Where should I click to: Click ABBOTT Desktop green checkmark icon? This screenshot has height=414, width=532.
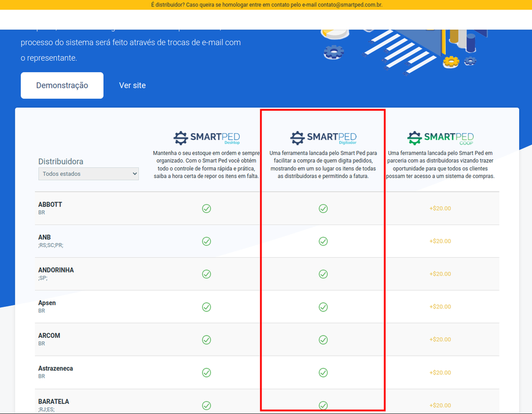click(x=206, y=209)
